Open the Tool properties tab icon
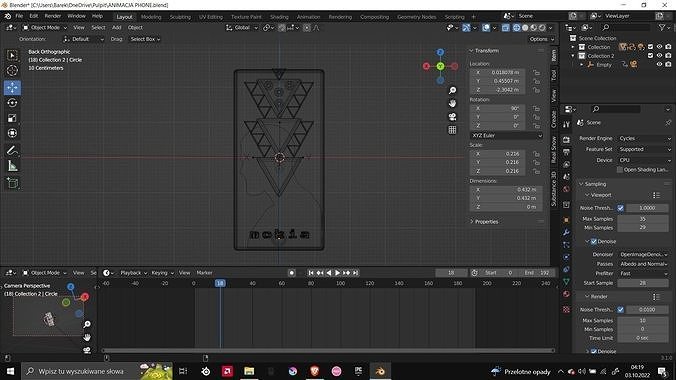Screen dimensions: 676x380 [x=566, y=125]
